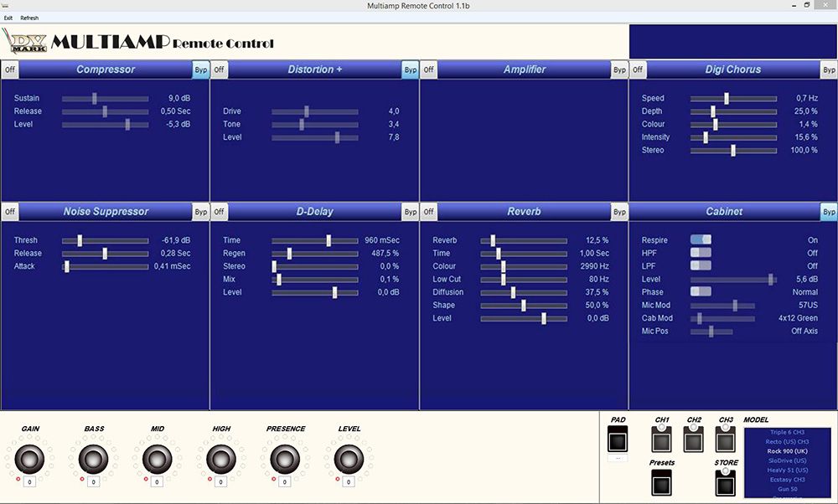Click the D-Delay Regen slider
The image size is (838, 504).
315,254
